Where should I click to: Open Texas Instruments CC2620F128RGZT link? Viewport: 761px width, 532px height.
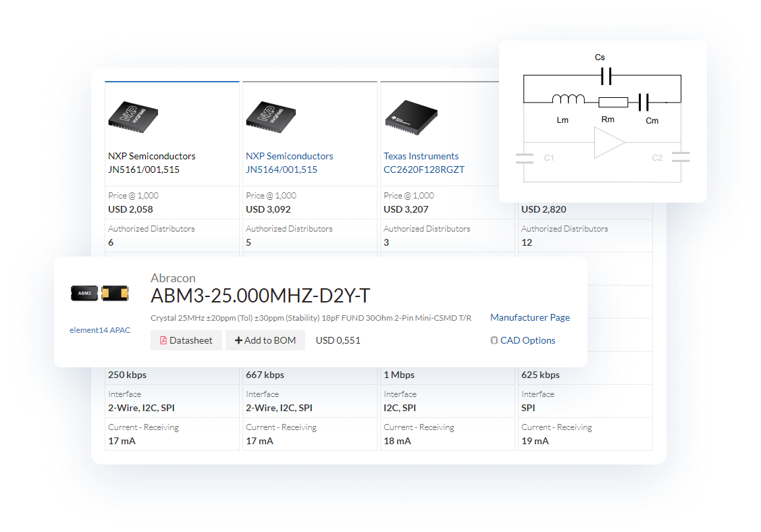[x=423, y=163]
